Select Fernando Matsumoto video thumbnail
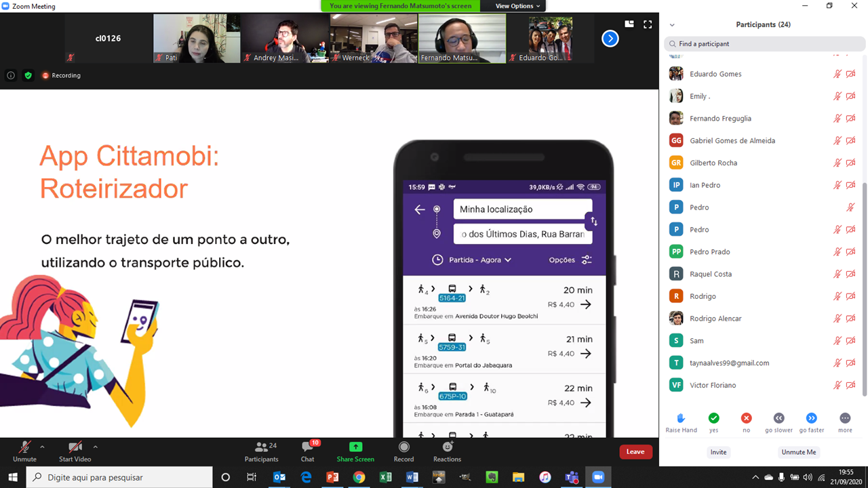 (462, 39)
